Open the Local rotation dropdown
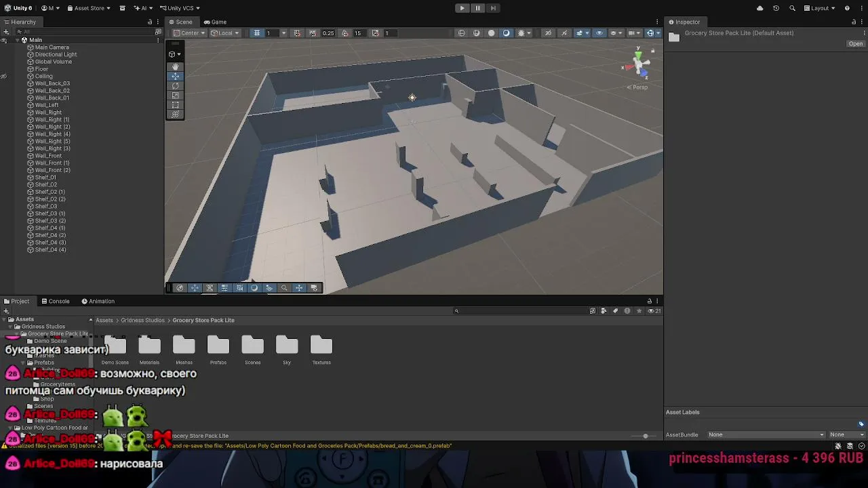The image size is (868, 488). tap(224, 33)
